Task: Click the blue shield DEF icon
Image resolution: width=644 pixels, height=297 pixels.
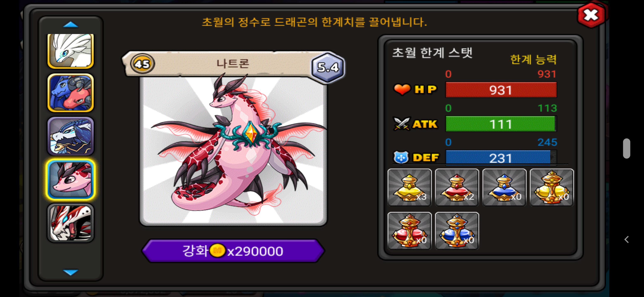Action: 401,157
